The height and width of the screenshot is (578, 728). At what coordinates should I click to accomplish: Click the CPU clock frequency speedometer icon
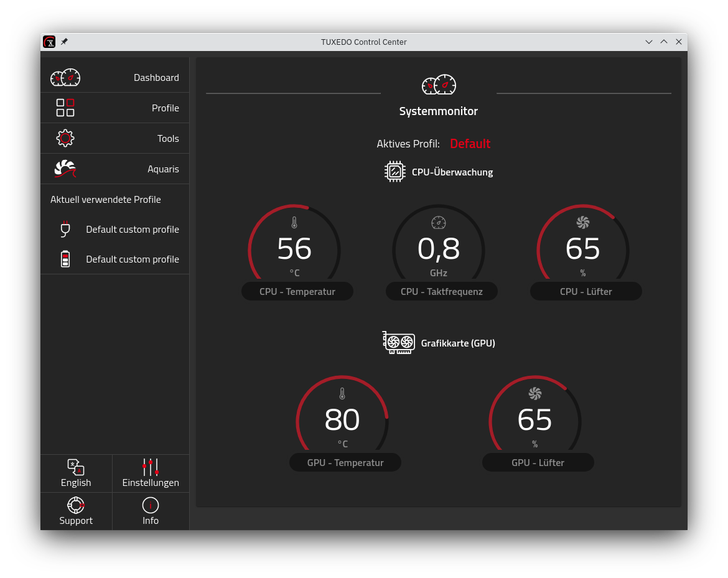pyautogui.click(x=438, y=223)
